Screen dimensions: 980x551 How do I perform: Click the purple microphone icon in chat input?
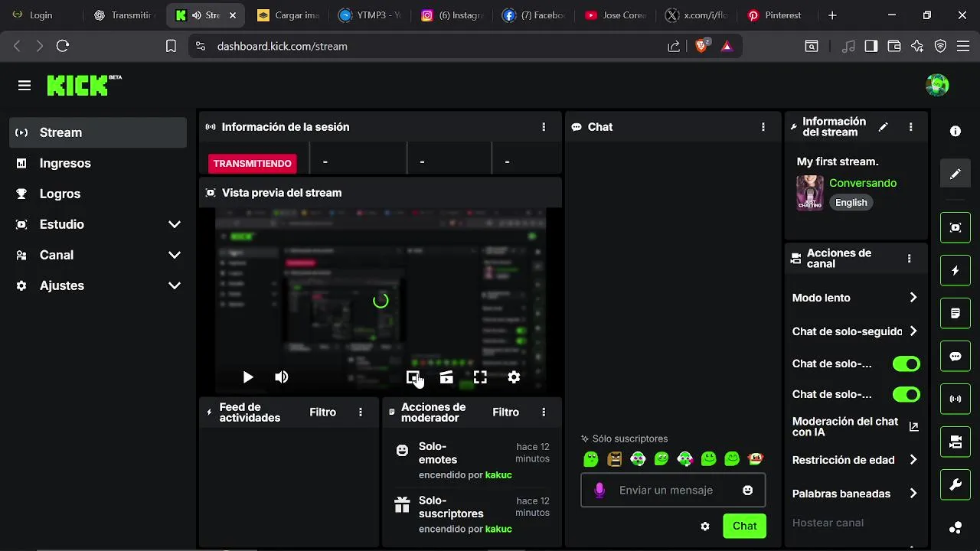click(599, 491)
